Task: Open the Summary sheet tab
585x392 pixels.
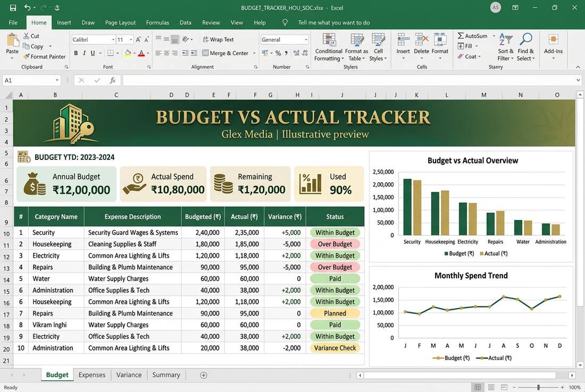Action: pyautogui.click(x=166, y=375)
